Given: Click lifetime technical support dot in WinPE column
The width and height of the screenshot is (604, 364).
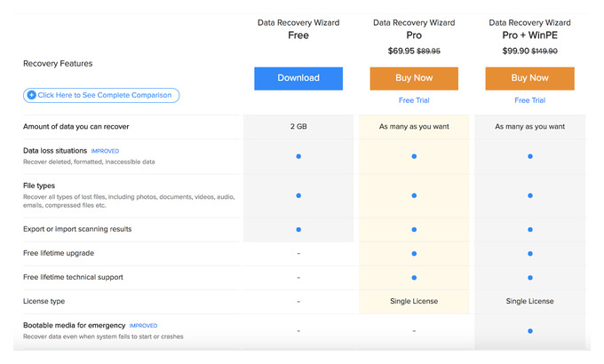Looking at the screenshot, I should (x=530, y=277).
